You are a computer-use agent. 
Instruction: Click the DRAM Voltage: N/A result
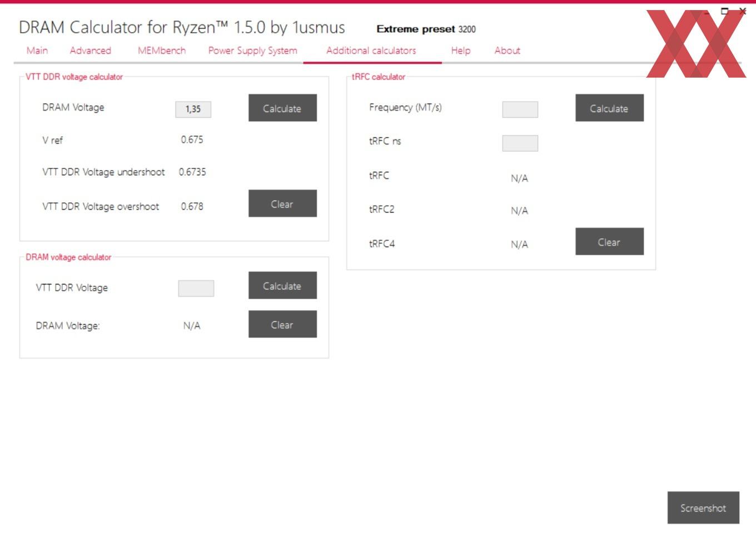click(192, 326)
